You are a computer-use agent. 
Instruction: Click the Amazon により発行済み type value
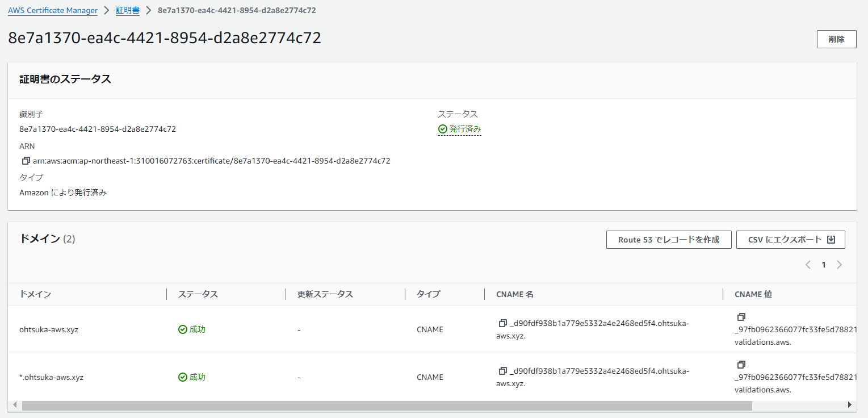(x=63, y=193)
